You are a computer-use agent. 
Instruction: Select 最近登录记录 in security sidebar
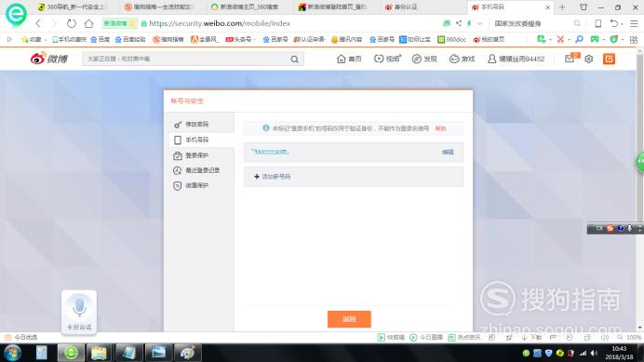[202, 170]
